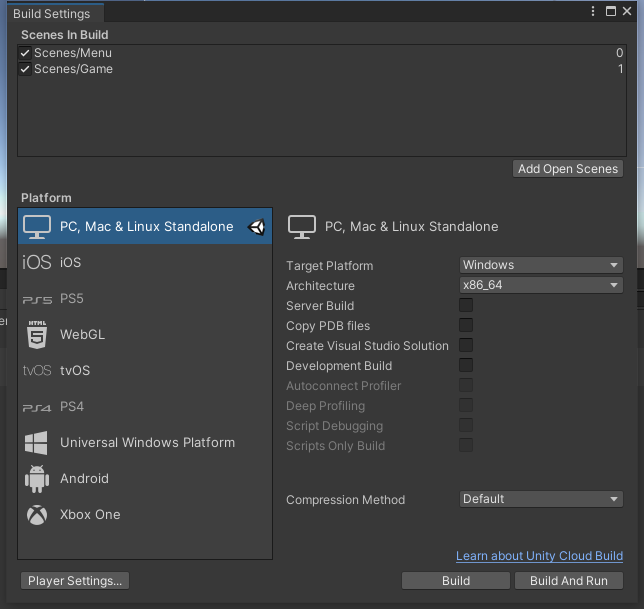The height and width of the screenshot is (609, 644).
Task: Uncheck the Scenes/Menu scene checkbox
Action: point(25,53)
